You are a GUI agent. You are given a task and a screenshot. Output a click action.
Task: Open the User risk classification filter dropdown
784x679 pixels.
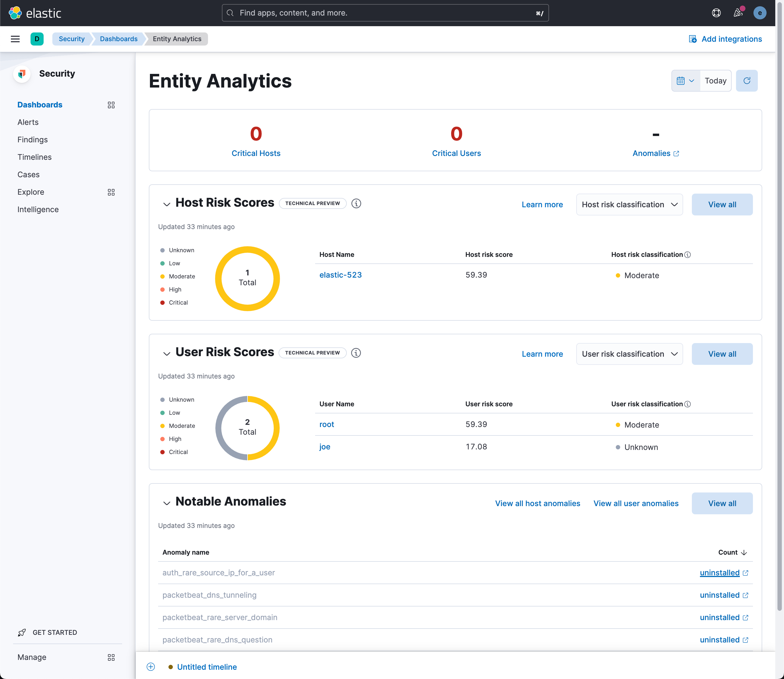point(629,354)
